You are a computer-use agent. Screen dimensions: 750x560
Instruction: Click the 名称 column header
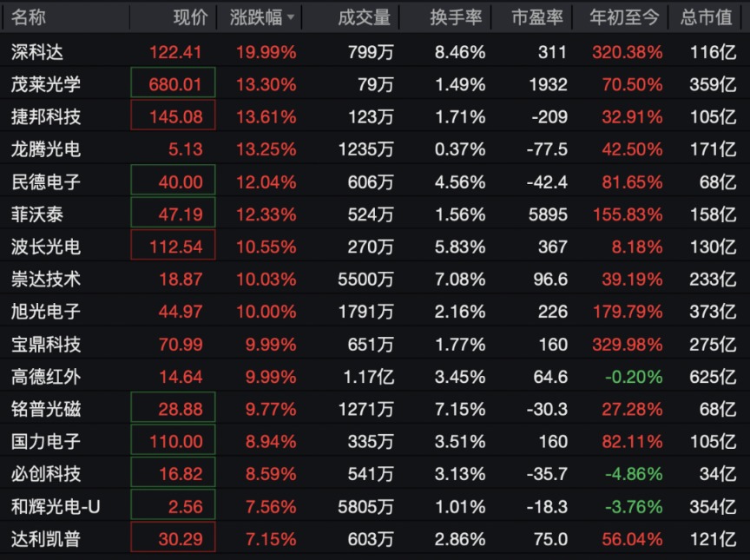29,17
